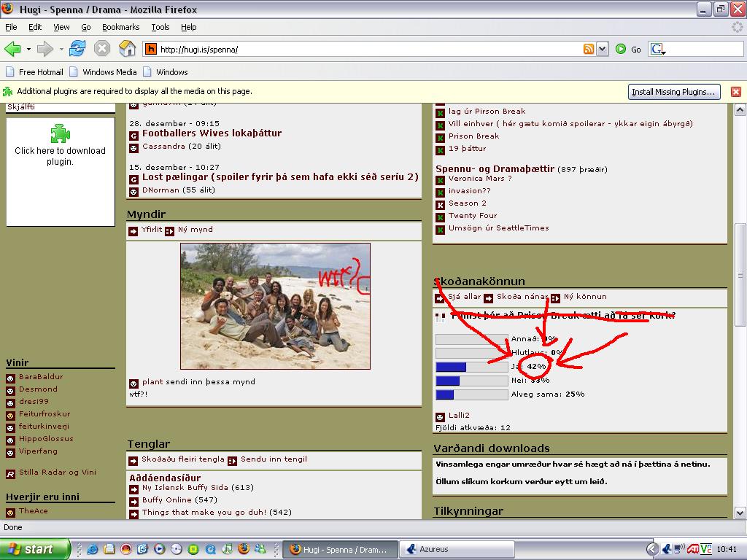Open the Forward history dropdown arrow
Viewport: 747px width, 560px height.
[61, 49]
